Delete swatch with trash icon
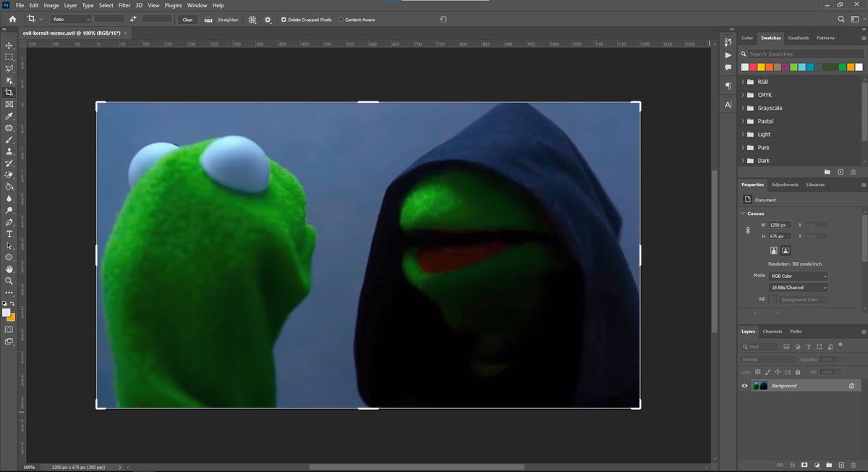The height and width of the screenshot is (472, 868). (854, 172)
